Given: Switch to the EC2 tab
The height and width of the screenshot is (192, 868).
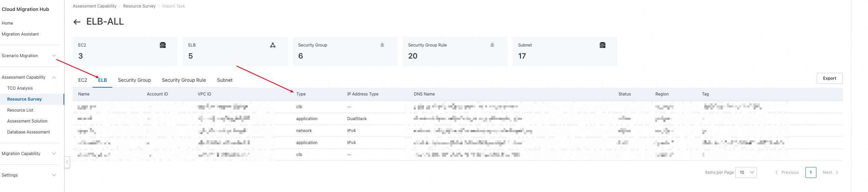Looking at the screenshot, I should coord(83,80).
